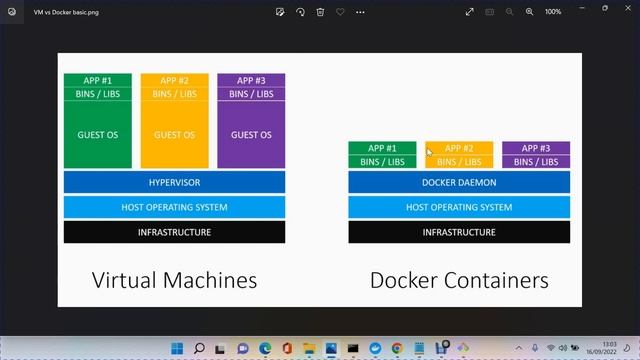The image size is (640, 360).
Task: Click the battery status icon
Action: point(575,348)
